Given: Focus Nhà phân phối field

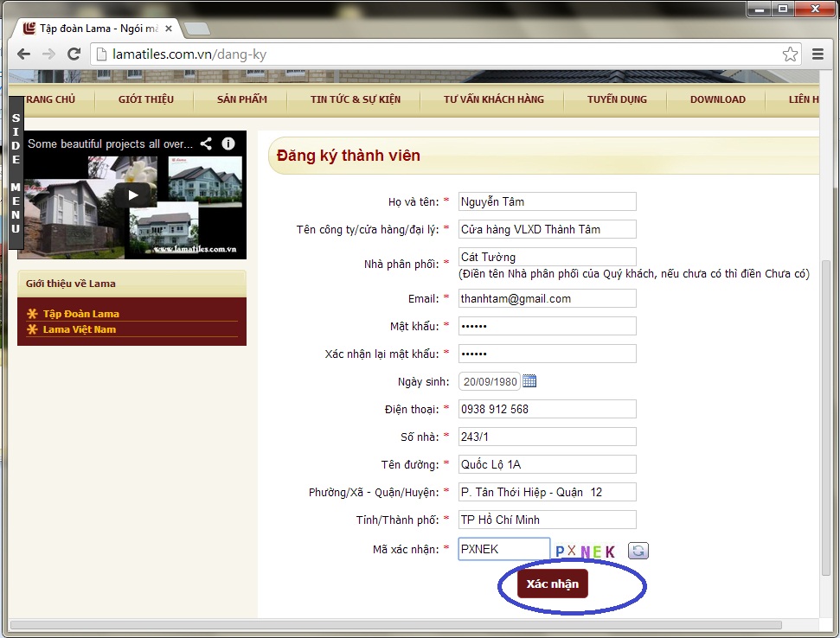Looking at the screenshot, I should click(x=547, y=257).
